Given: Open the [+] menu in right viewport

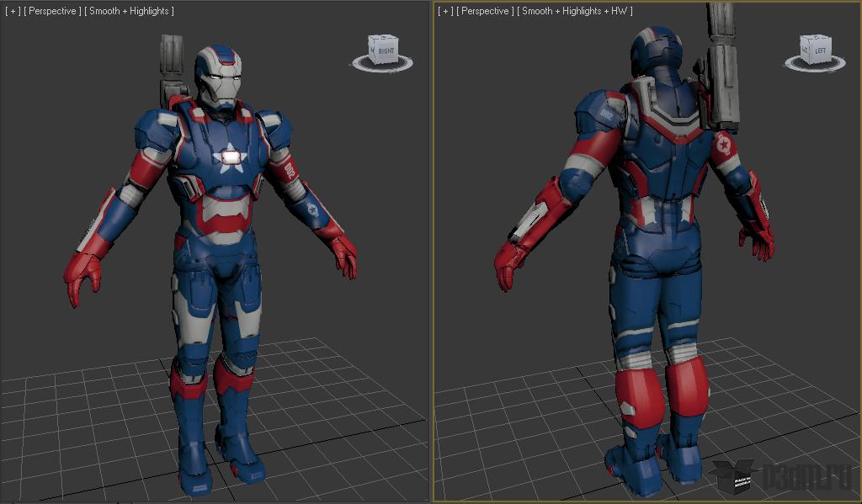Looking at the screenshot, I should point(445,11).
